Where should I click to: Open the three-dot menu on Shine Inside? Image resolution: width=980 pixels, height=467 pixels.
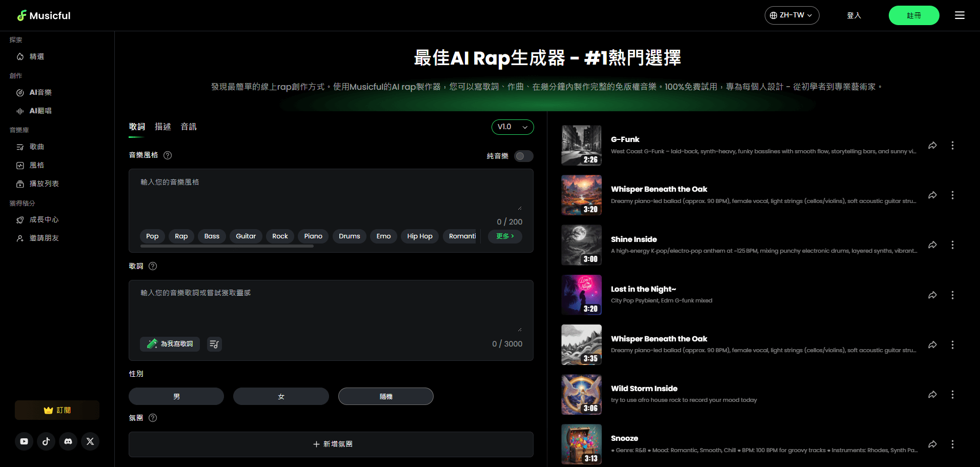coord(952,245)
